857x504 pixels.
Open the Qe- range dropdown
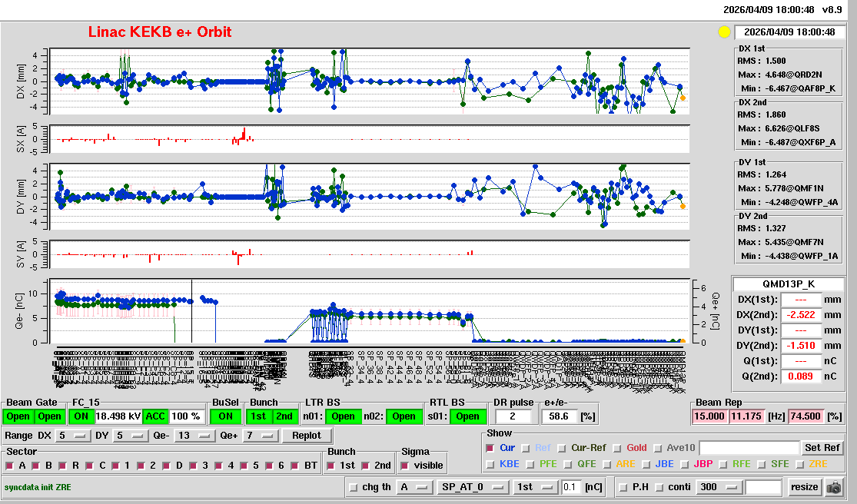point(194,436)
